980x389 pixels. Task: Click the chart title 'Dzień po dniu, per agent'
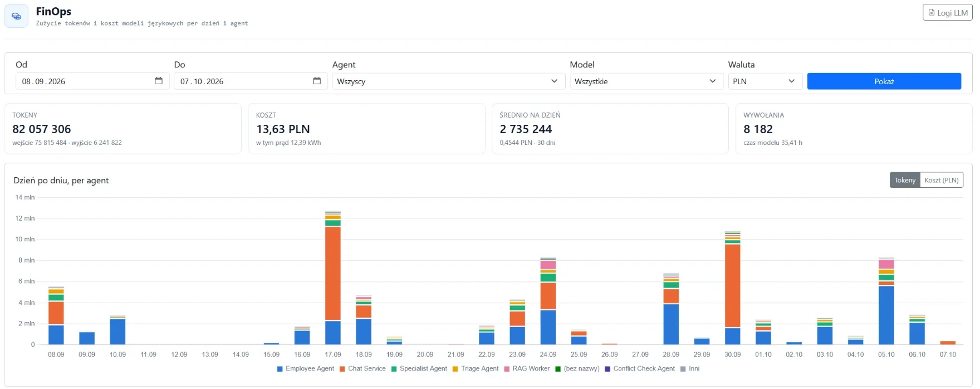pos(61,181)
